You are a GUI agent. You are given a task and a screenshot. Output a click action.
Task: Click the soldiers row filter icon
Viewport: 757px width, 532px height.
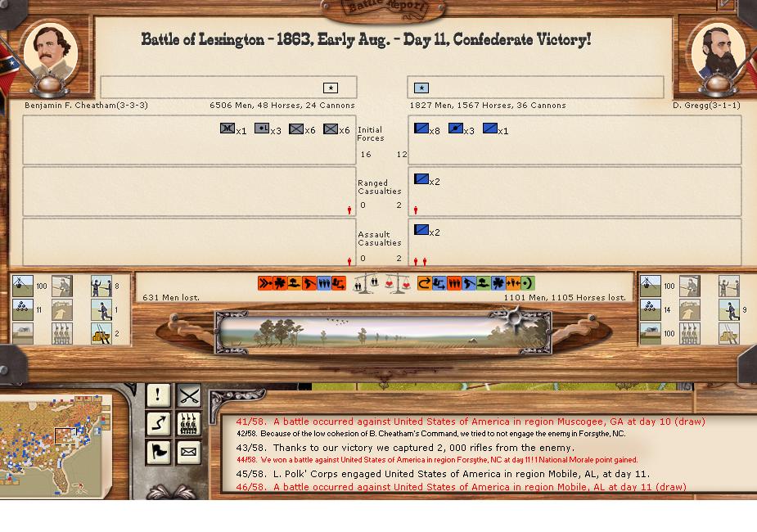pos(189,423)
